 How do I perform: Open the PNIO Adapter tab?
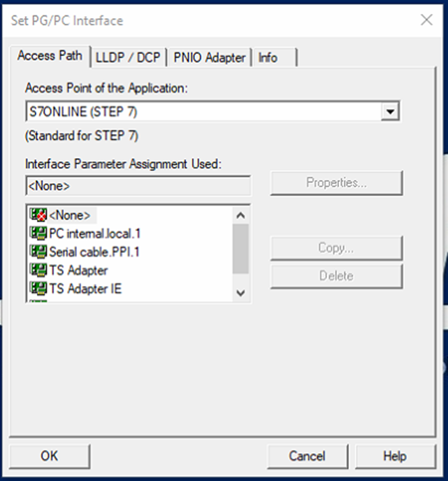click(210, 58)
